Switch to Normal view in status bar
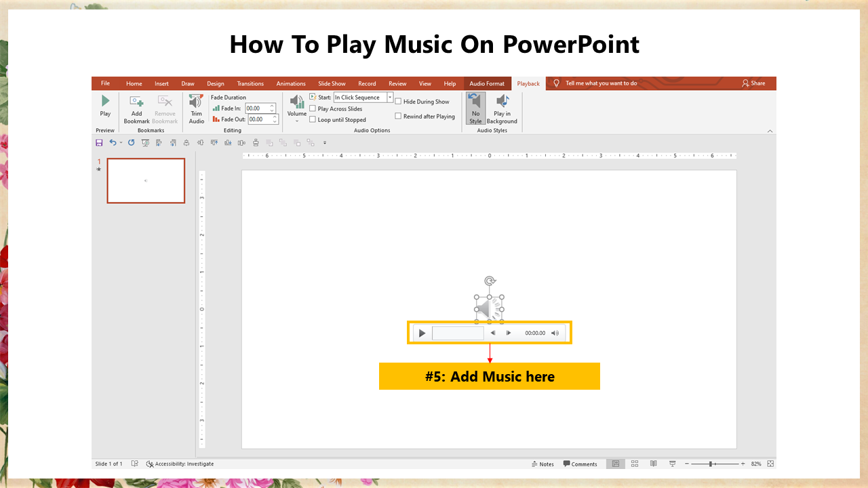The width and height of the screenshot is (868, 488). click(x=616, y=464)
